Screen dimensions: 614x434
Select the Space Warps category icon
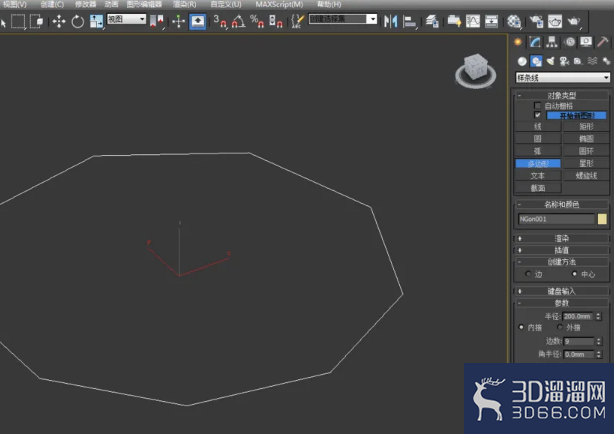592,61
